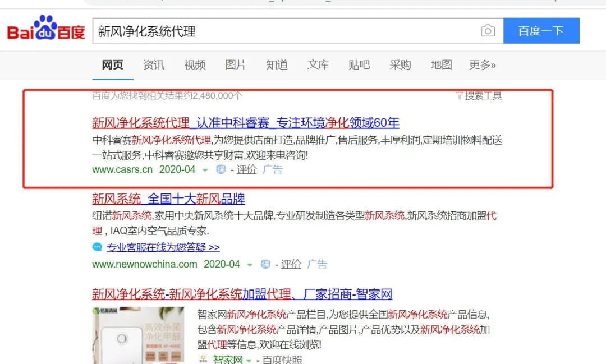
Task: Click 评价 link for www.newnowchina.com result
Action: [291, 264]
